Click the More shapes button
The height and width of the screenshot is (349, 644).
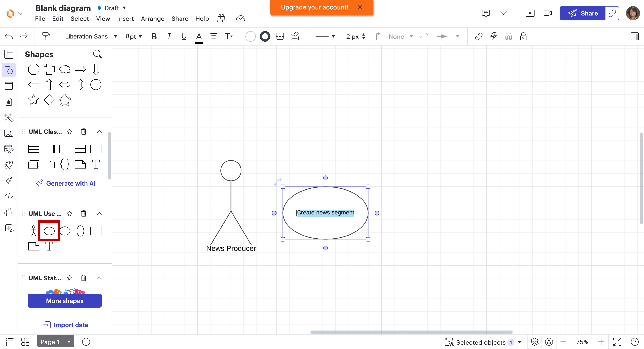(x=65, y=301)
